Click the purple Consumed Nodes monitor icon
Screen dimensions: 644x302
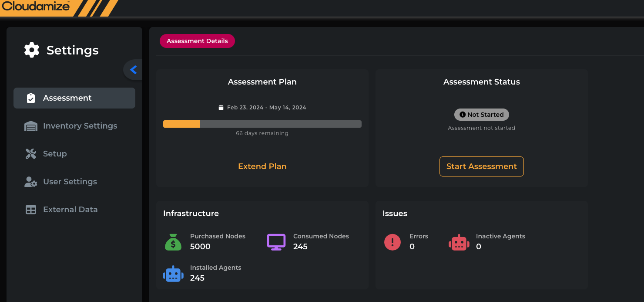coord(276,242)
